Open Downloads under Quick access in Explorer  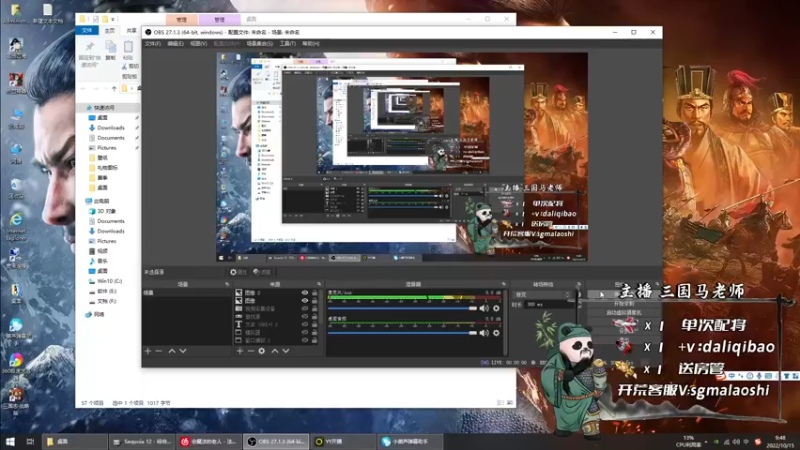tap(111, 128)
